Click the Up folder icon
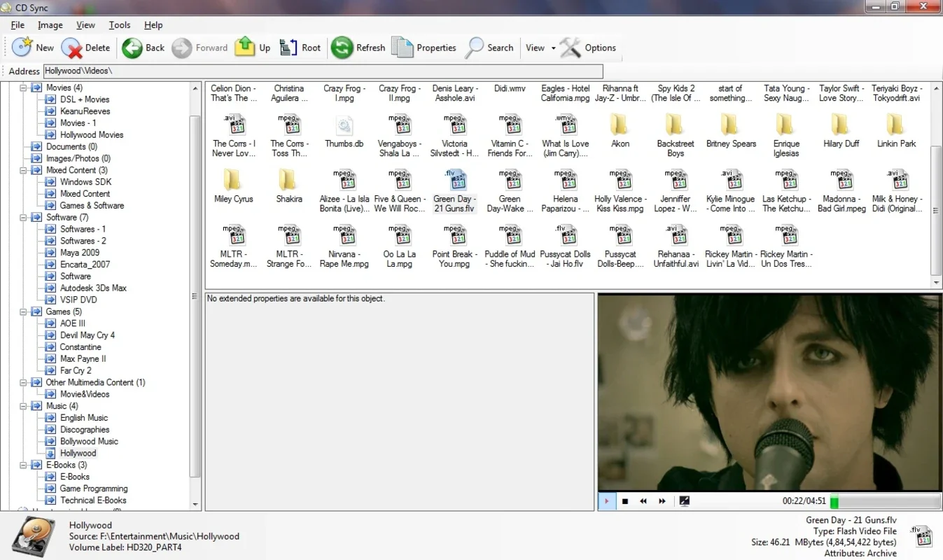 coord(245,48)
